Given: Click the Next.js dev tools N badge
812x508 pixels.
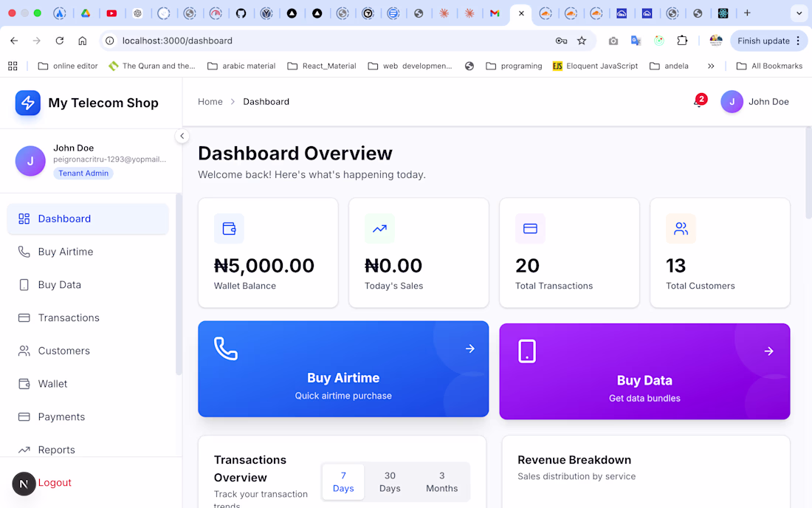Looking at the screenshot, I should (x=24, y=484).
